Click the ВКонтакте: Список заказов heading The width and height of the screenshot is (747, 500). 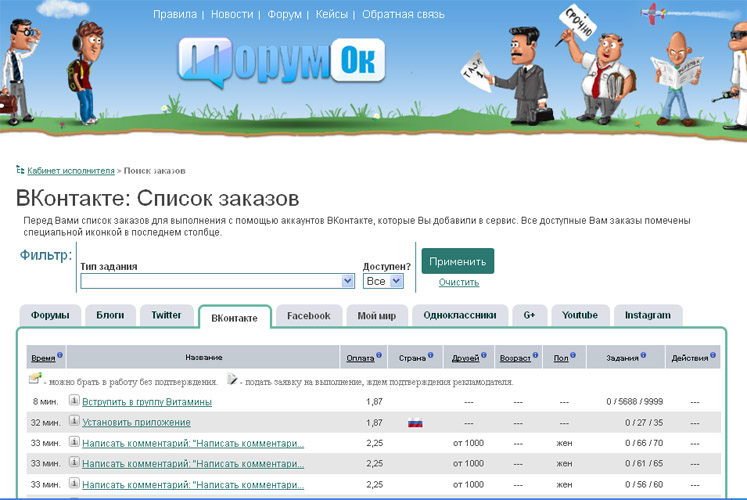157,198
